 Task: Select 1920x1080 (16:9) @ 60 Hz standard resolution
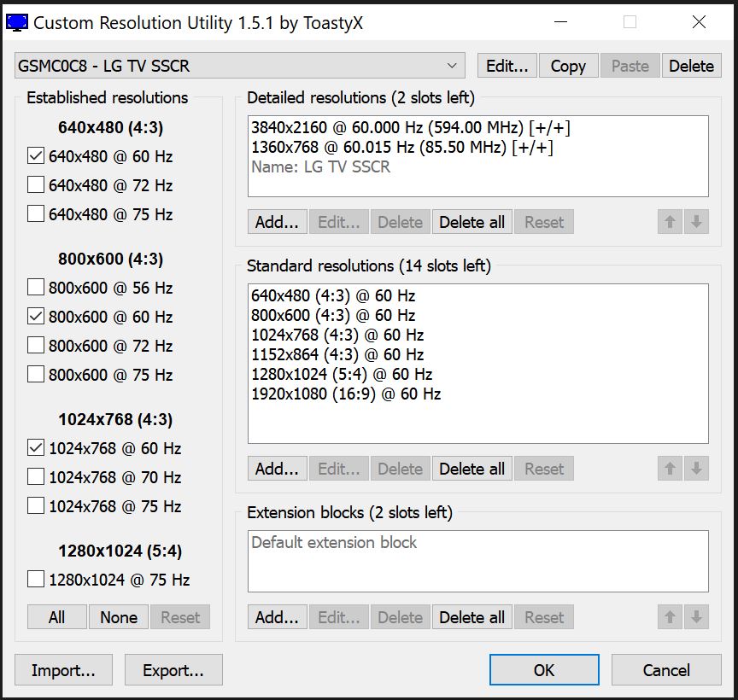pos(346,394)
